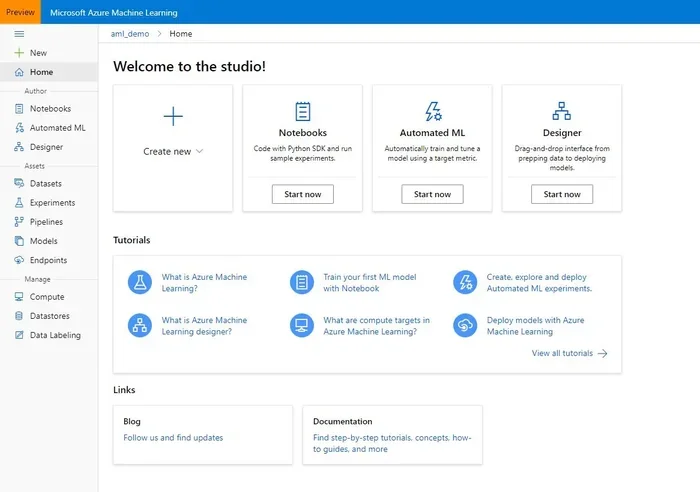700x492 pixels.
Task: Click the Home breadcrumb text
Action: 181,34
